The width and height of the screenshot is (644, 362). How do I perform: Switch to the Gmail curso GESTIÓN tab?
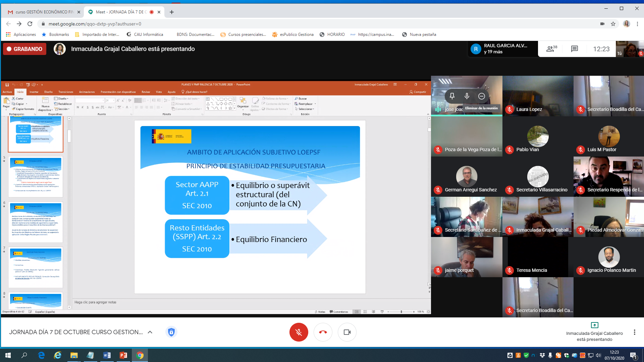point(44,12)
